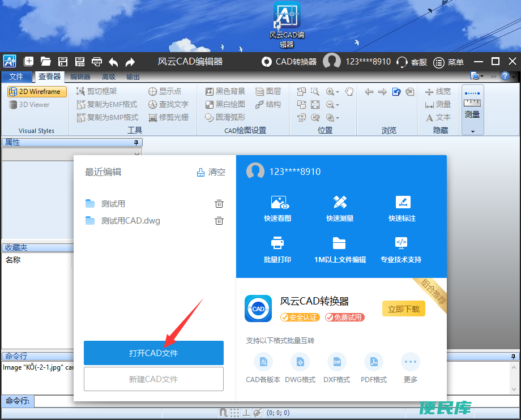Screen dimensions: 521x420
Task: Open 批量打印 batch print feature
Action: coord(277,250)
